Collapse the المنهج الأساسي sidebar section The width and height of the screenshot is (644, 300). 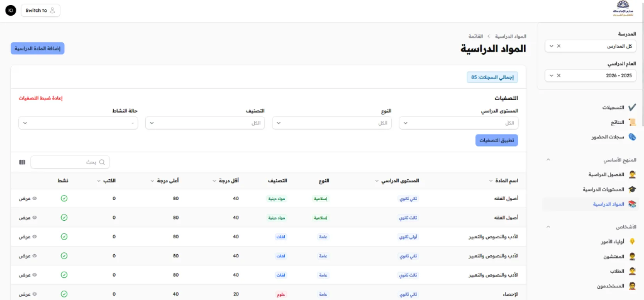(x=548, y=160)
